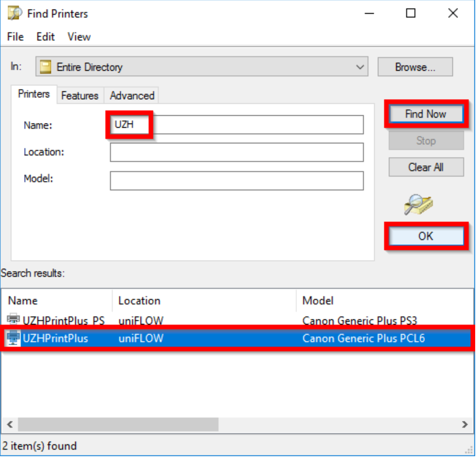Expand the In: Entire Directory dropdown
Viewport: 476px width, 457px height.
point(360,67)
